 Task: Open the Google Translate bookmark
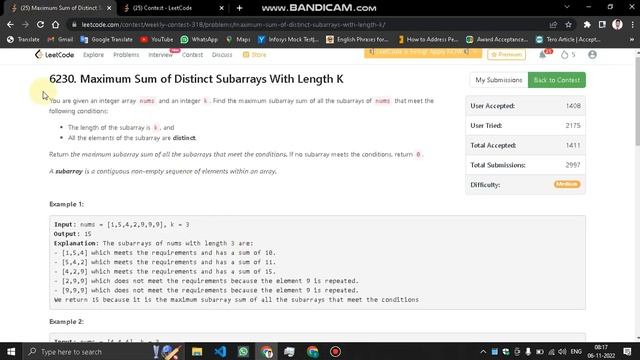coord(107,40)
